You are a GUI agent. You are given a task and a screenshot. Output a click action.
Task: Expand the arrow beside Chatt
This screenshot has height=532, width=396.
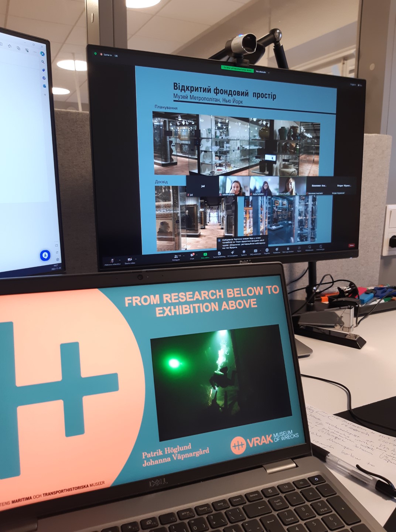(x=197, y=255)
